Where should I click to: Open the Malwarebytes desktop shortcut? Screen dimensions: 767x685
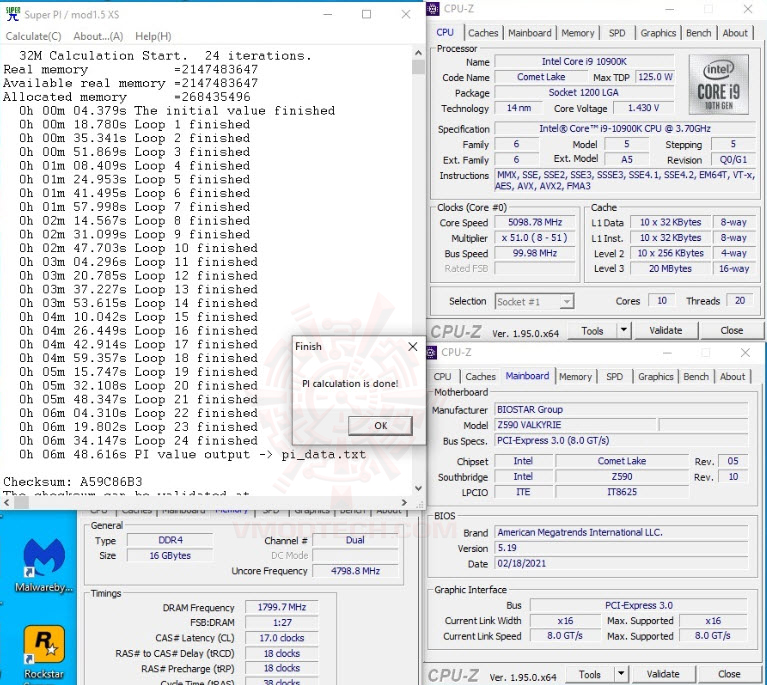[44, 565]
